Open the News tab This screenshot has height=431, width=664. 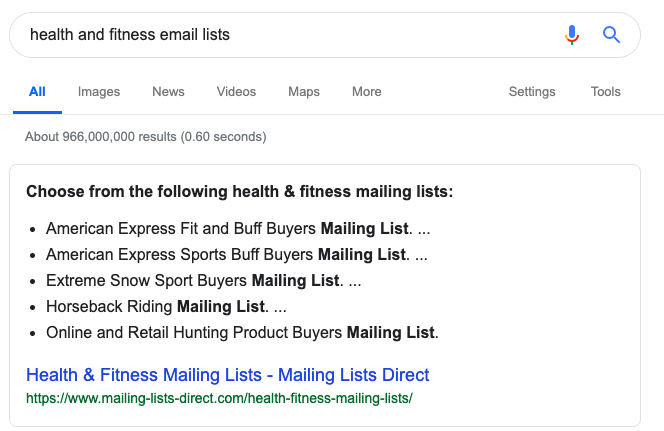pos(168,92)
